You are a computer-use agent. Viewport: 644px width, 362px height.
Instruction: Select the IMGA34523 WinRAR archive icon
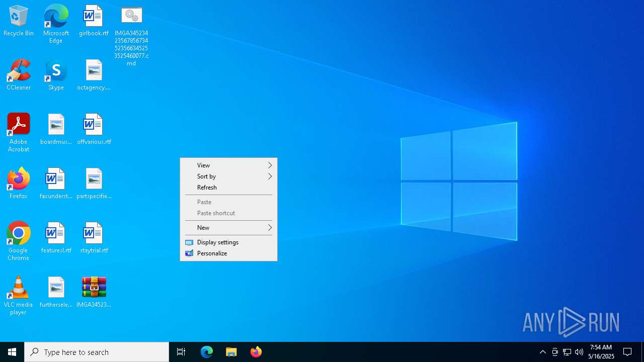click(94, 293)
